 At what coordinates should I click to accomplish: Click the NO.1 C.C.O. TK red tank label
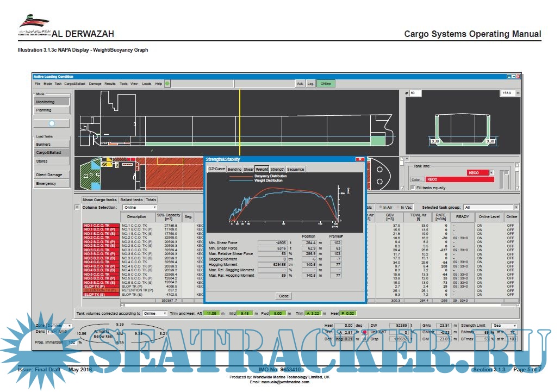coord(100,226)
